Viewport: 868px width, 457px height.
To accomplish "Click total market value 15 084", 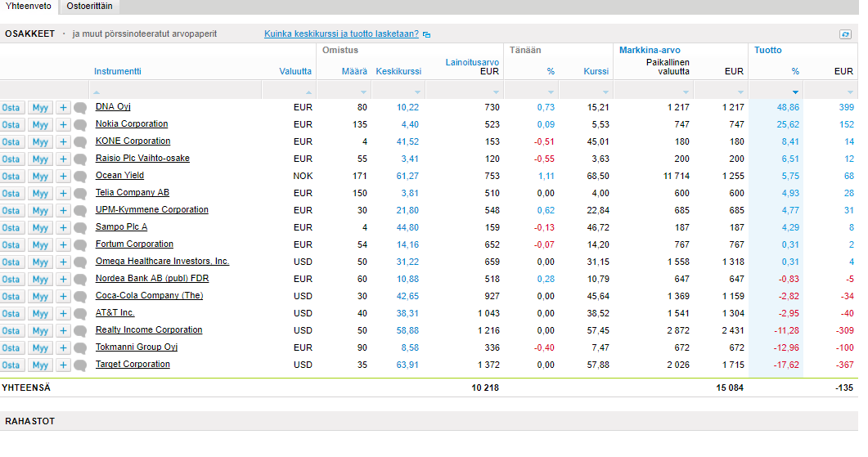I will [730, 388].
